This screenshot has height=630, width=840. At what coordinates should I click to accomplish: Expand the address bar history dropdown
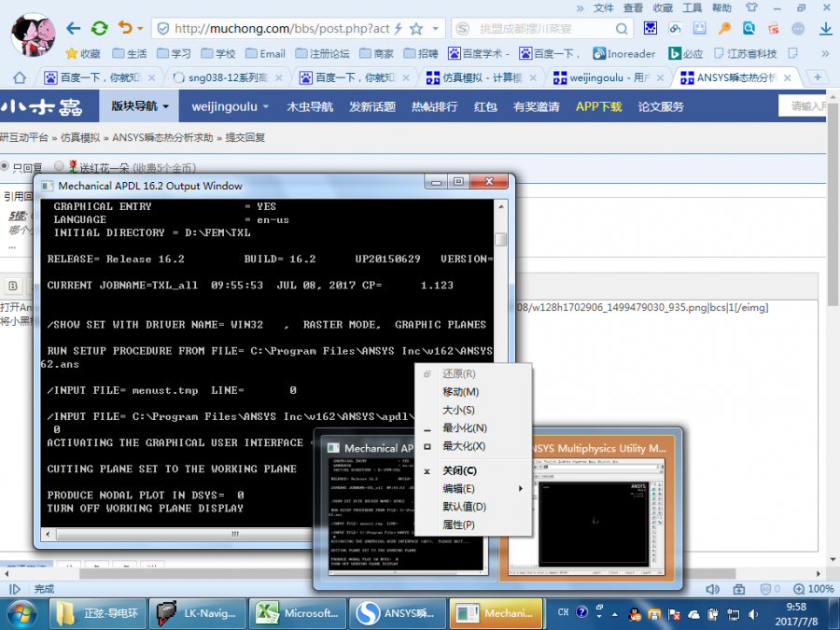pyautogui.click(x=436, y=28)
